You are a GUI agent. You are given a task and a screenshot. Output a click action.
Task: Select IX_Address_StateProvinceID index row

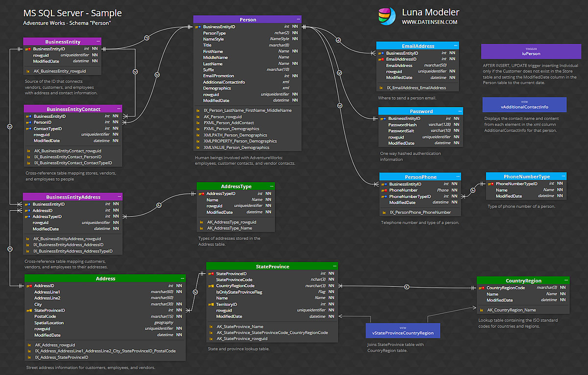pyautogui.click(x=105, y=357)
